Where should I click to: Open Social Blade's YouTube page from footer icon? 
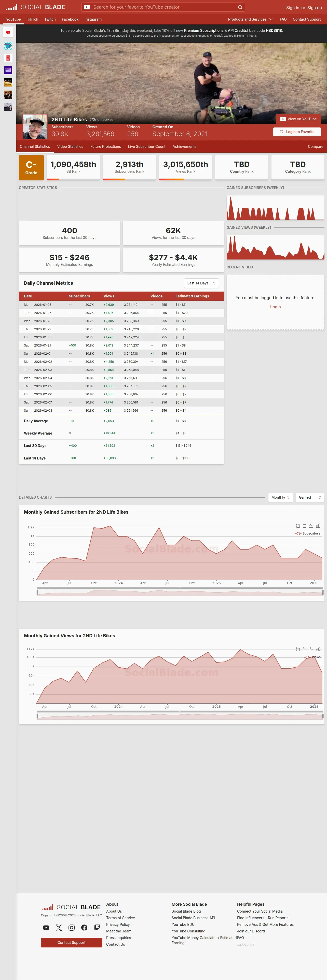pos(46,928)
